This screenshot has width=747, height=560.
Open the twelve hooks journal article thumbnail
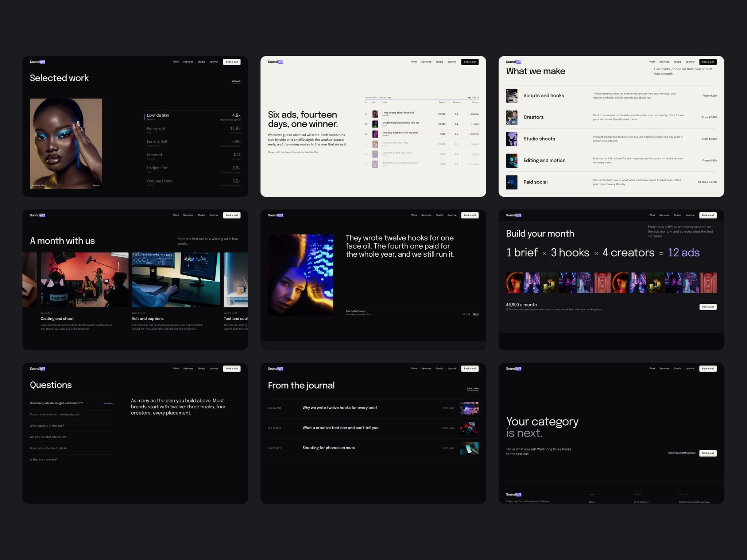(469, 408)
